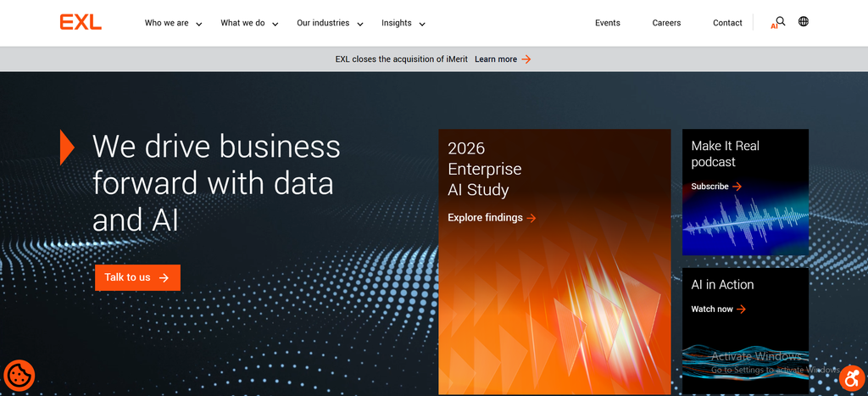Open the Our industries menu
Viewport: 868px width, 396px height.
(x=323, y=23)
